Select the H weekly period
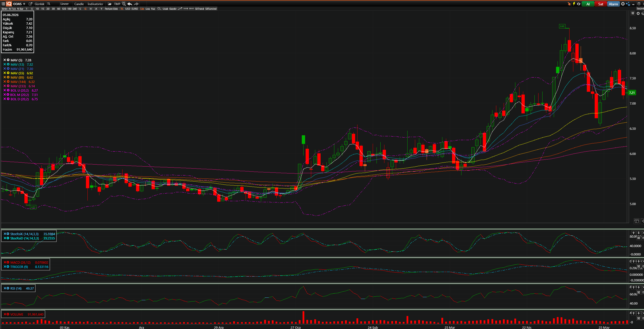Image resolution: width=644 pixels, height=329 pixels. pos(91,9)
